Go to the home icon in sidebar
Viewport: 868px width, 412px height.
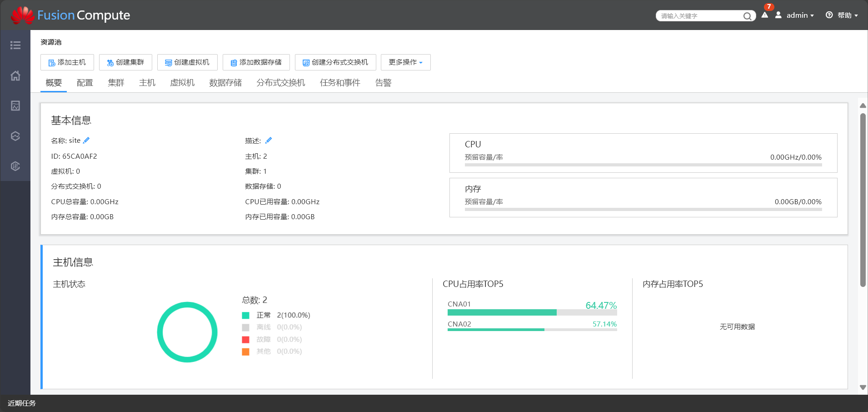[x=15, y=75]
